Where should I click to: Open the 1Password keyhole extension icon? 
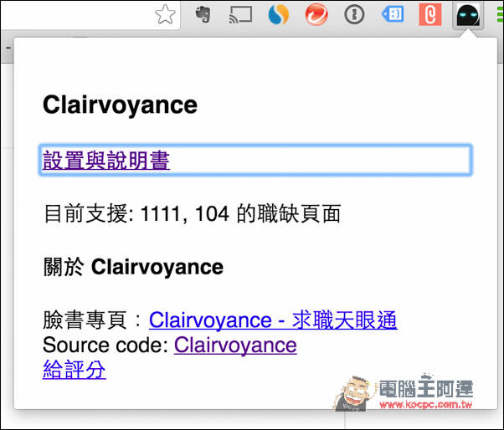354,15
